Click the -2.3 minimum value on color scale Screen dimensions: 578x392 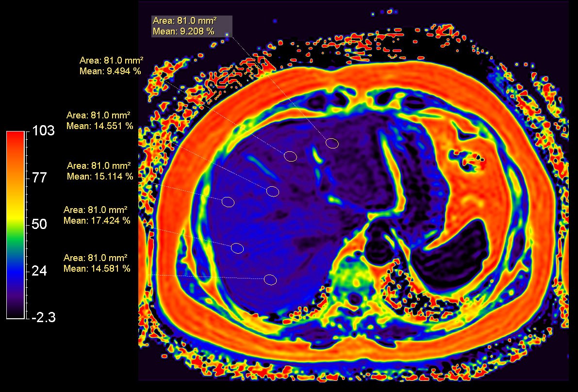coord(44,318)
